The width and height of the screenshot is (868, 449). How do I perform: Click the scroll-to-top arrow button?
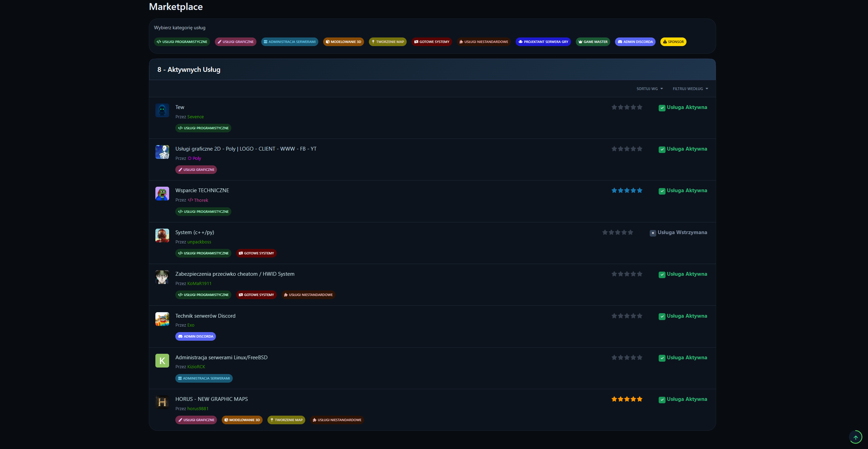click(x=856, y=437)
